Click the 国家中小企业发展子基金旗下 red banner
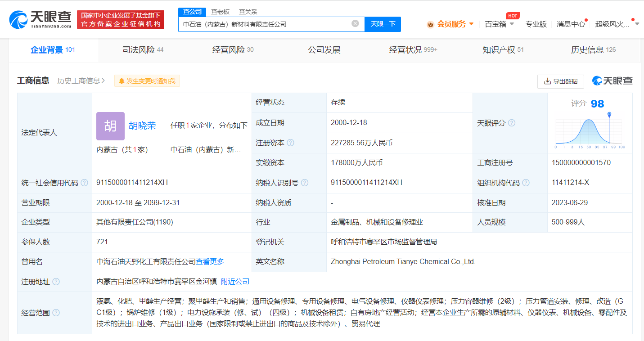Screen dimensions: 644x341 (x=121, y=19)
